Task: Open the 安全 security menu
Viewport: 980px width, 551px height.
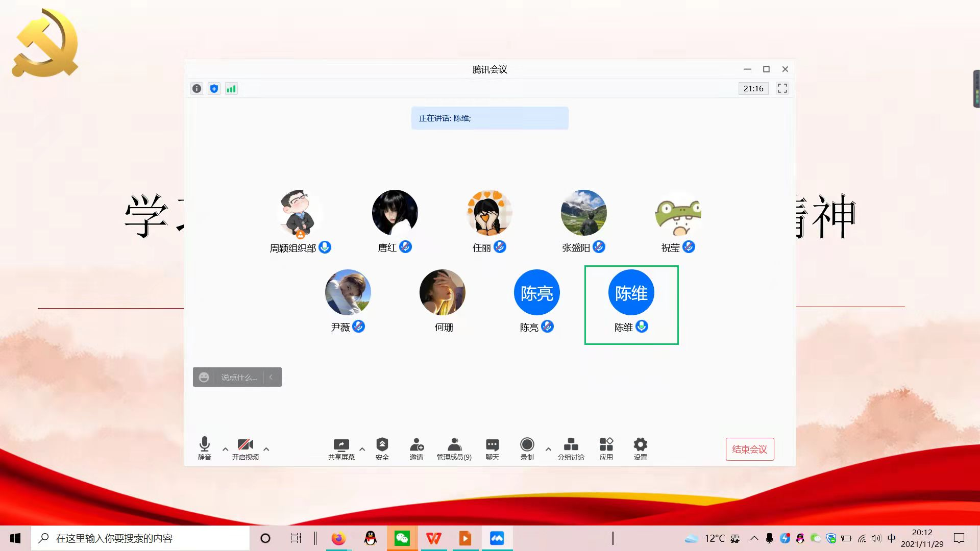Action: pos(382,449)
